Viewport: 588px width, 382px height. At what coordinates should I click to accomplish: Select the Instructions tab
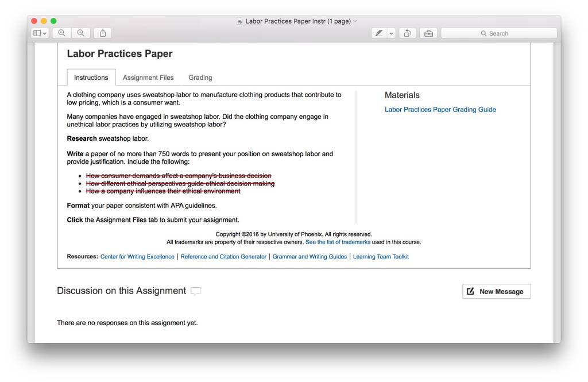tap(91, 78)
